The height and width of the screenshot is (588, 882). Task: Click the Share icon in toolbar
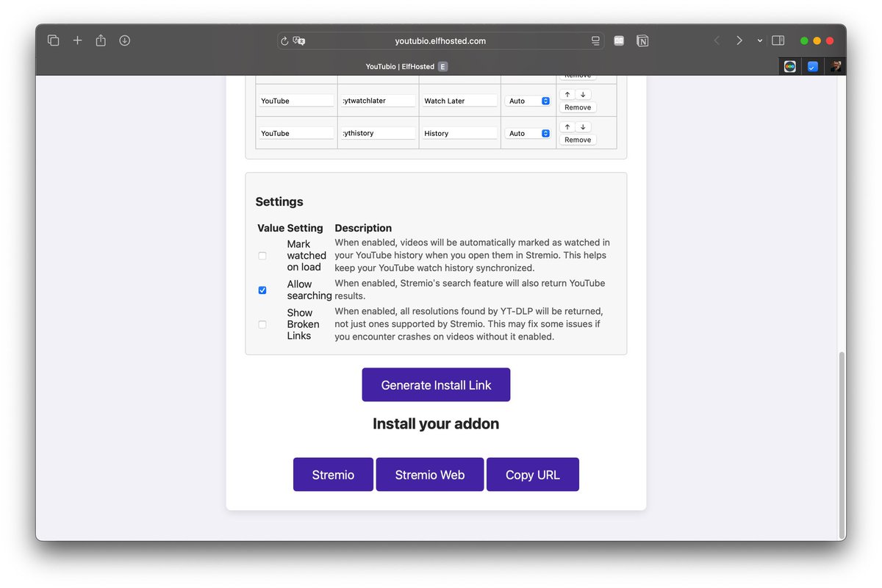pos(101,40)
